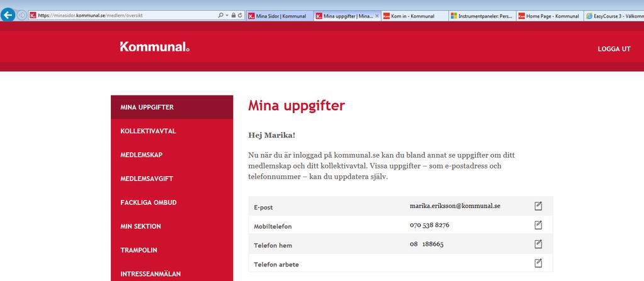Screen dimensions: 644x281
Task: Click the Telefon arbete row label
Action: pos(276,265)
